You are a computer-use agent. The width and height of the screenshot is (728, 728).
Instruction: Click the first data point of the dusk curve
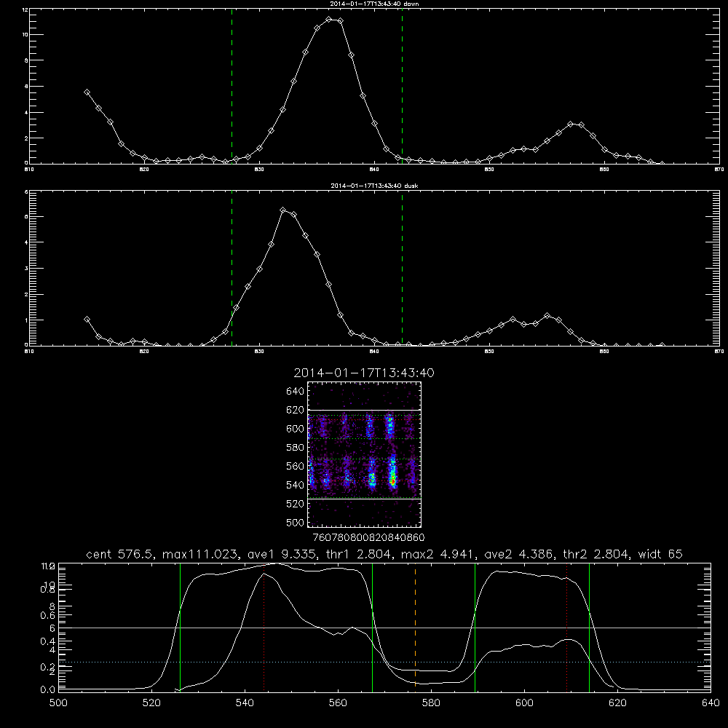(x=87, y=320)
